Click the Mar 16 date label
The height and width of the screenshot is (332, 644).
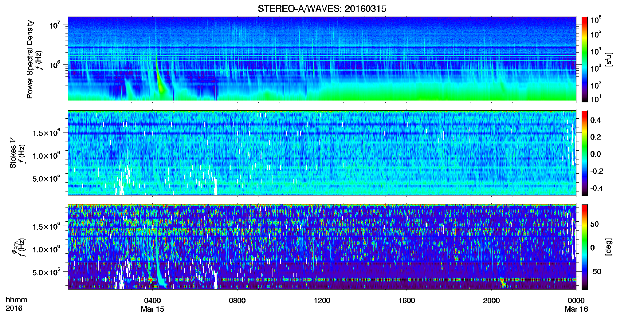576,309
